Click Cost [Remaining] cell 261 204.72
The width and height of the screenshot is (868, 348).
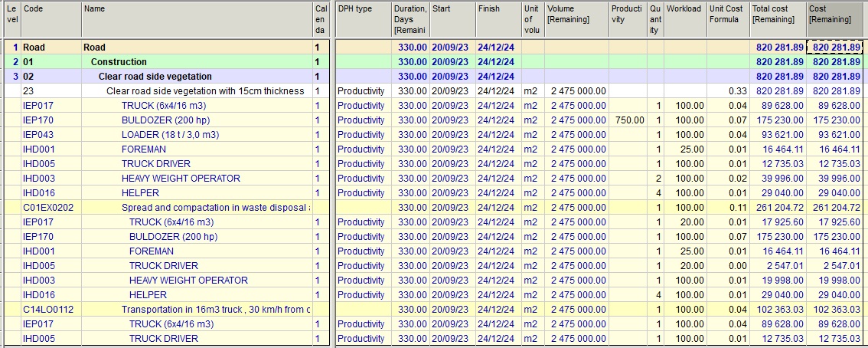[x=835, y=207]
